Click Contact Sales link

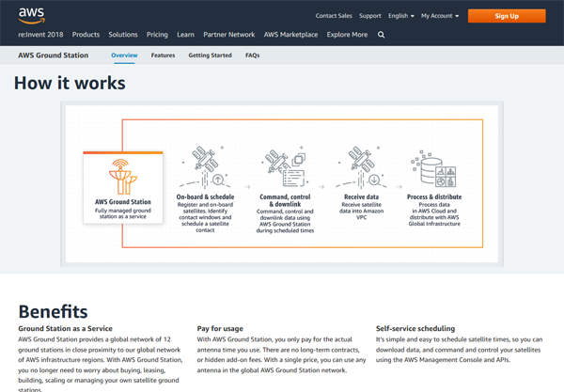coord(334,16)
